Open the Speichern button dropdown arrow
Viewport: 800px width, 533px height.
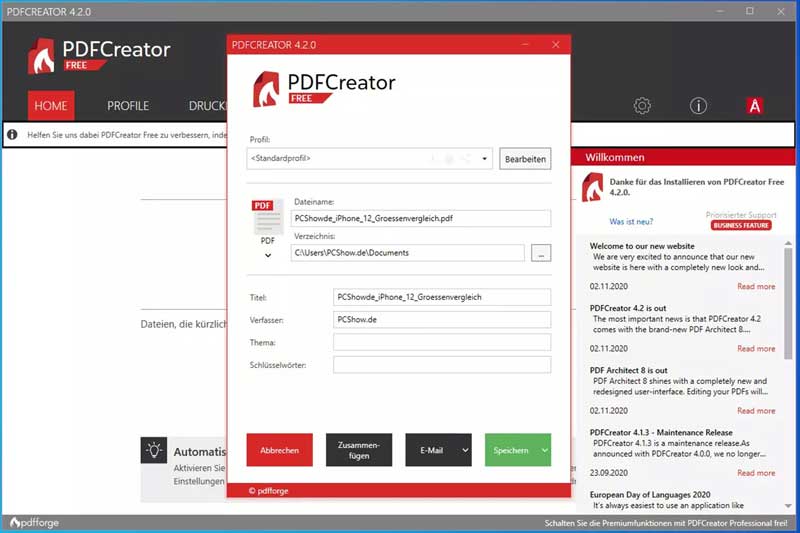544,450
